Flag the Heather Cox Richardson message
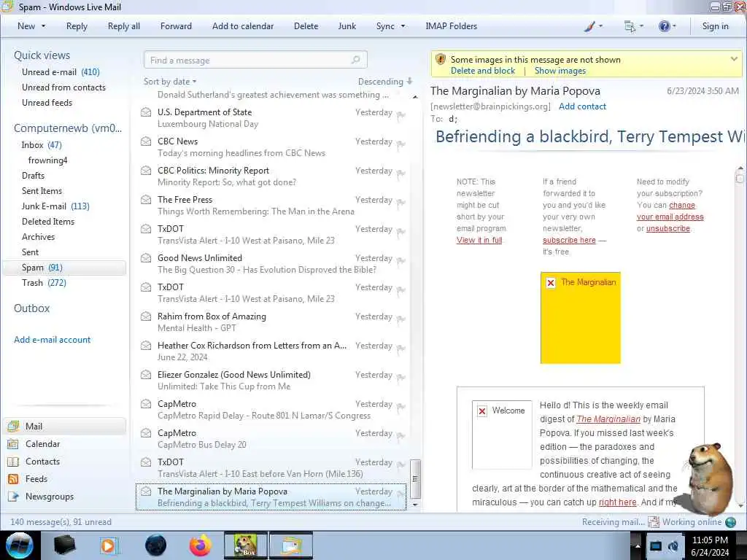The width and height of the screenshot is (747, 560). pos(401,348)
